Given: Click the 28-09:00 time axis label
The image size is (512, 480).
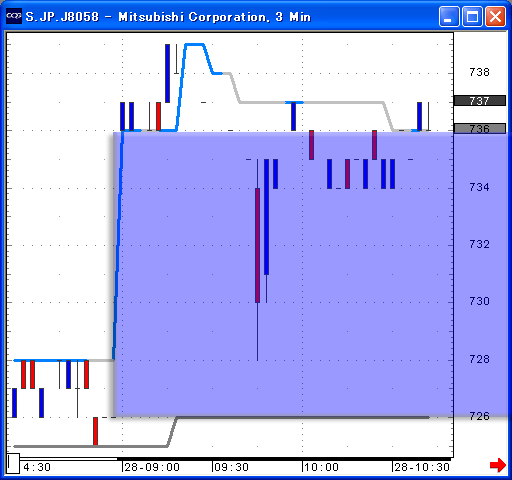Looking at the screenshot, I should (x=152, y=467).
